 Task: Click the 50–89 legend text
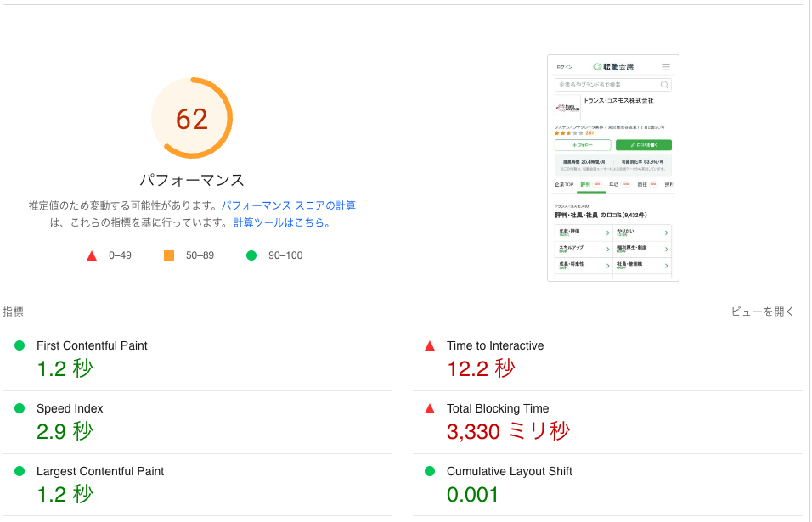(200, 255)
